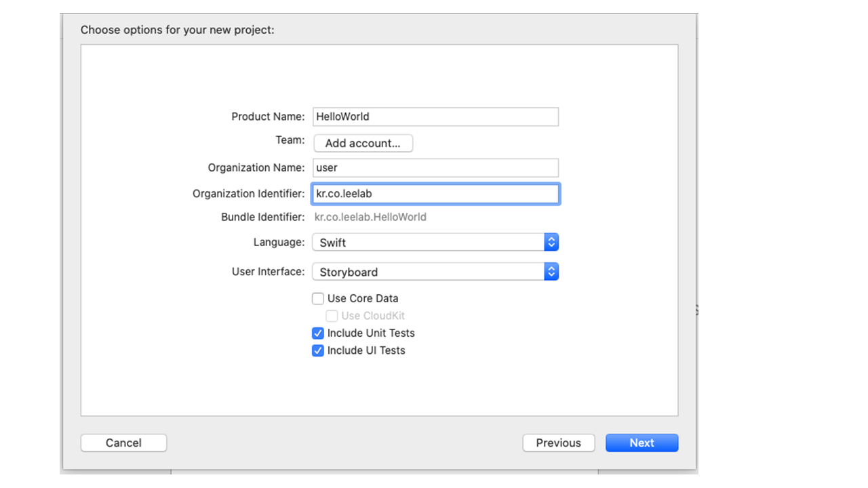Proceed by clicking the Next button
Viewport: 868px width, 488px height.
tap(642, 443)
